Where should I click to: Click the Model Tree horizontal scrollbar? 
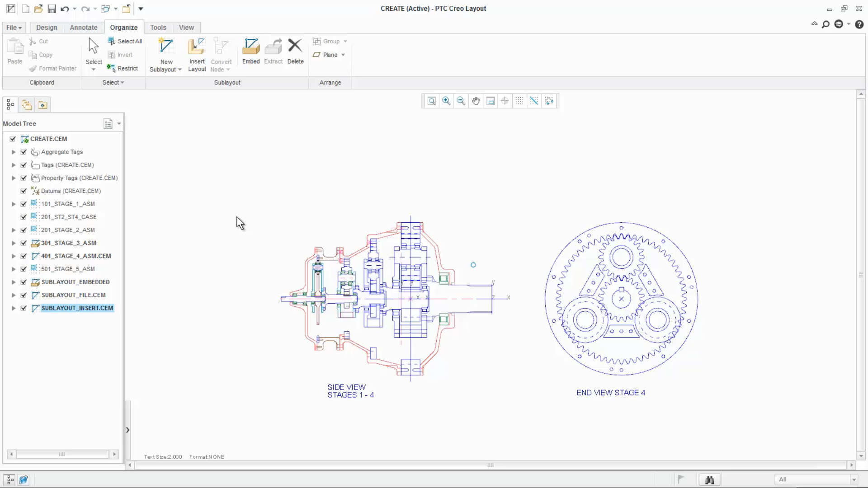pyautogui.click(x=62, y=454)
